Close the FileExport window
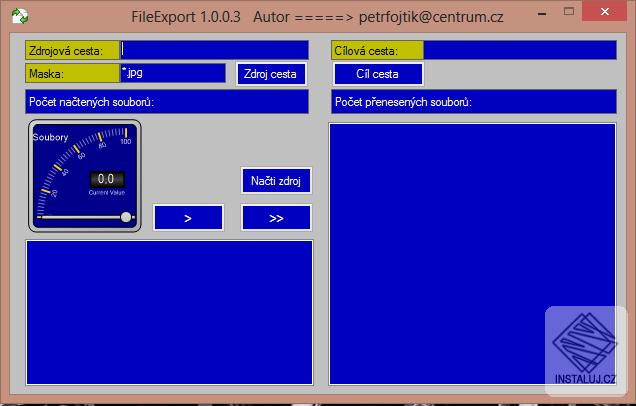636x406 pixels. pos(605,11)
